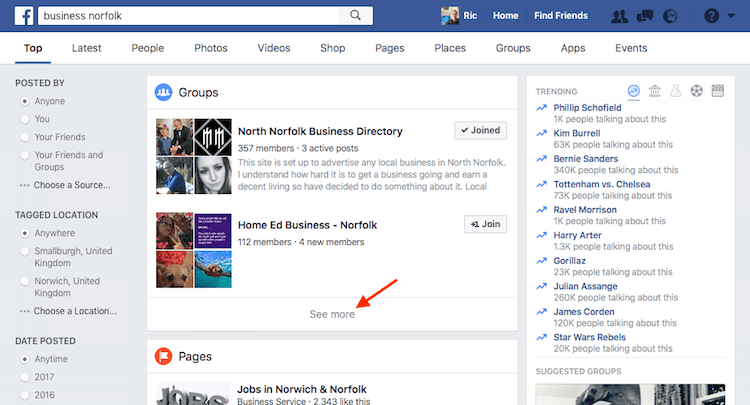Submit search with the magnifying glass icon

(355, 15)
